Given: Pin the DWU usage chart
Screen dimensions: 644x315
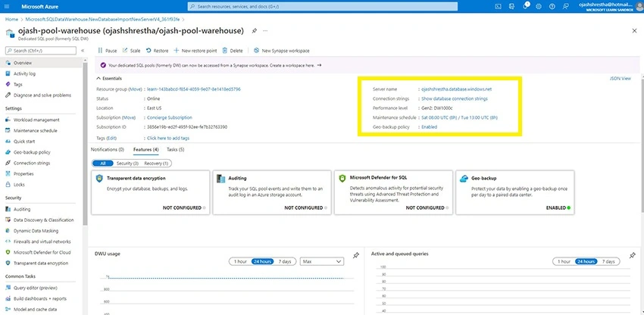Looking at the screenshot, I should click(356, 255).
